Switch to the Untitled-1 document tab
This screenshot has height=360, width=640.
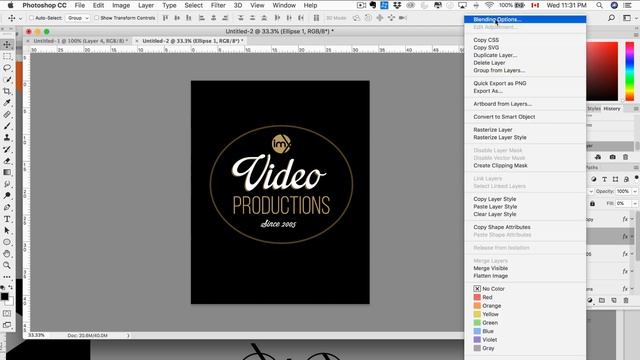[80, 41]
